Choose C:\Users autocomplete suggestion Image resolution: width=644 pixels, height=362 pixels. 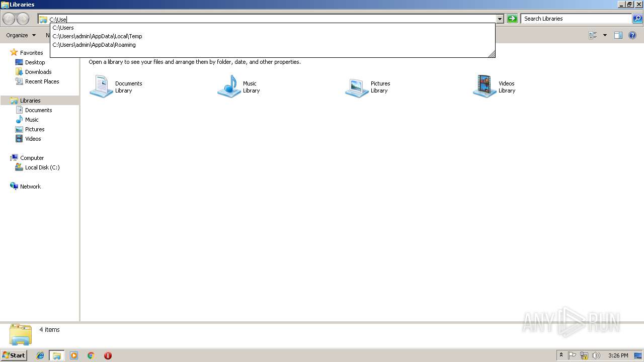pyautogui.click(x=272, y=28)
